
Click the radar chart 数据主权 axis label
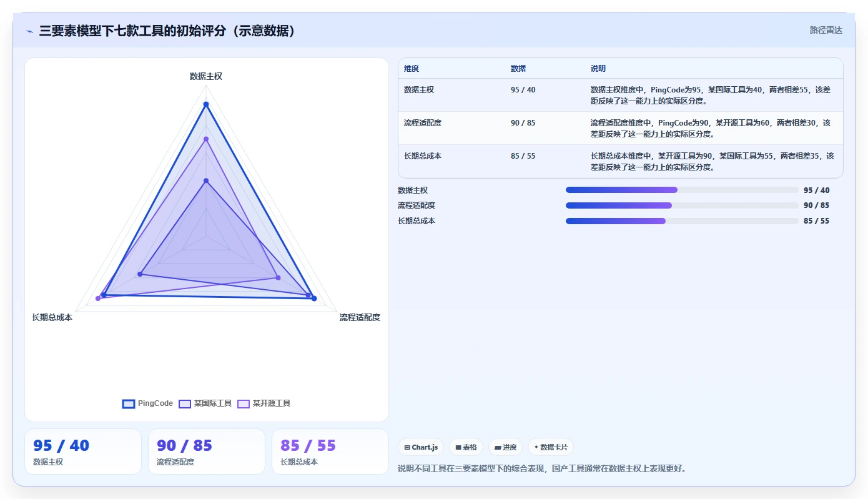pyautogui.click(x=206, y=76)
